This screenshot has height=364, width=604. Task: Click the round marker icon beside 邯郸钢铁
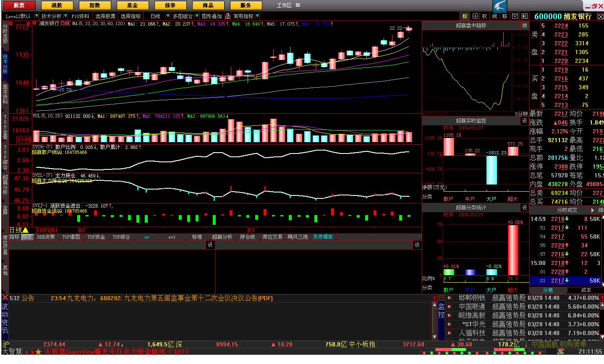pyautogui.click(x=449, y=298)
